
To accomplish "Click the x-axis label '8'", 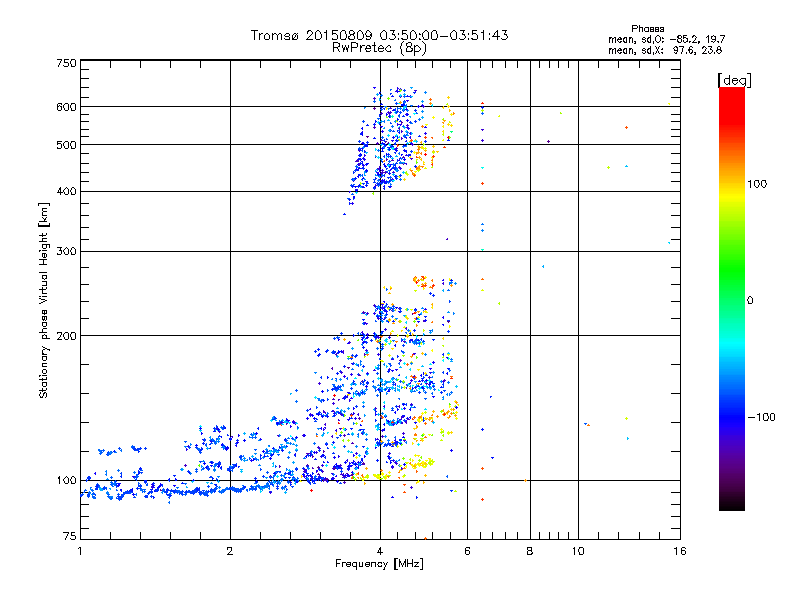I will (x=530, y=551).
